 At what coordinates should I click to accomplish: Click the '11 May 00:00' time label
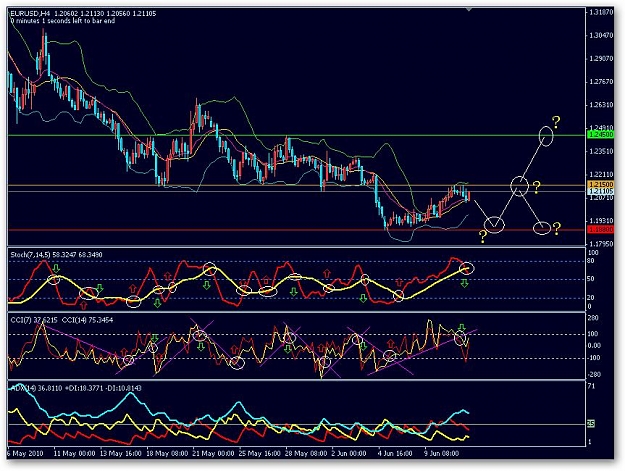(75, 453)
